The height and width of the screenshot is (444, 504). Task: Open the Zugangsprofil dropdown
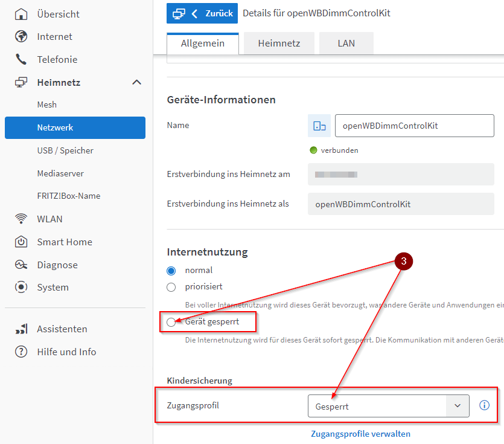pos(388,406)
